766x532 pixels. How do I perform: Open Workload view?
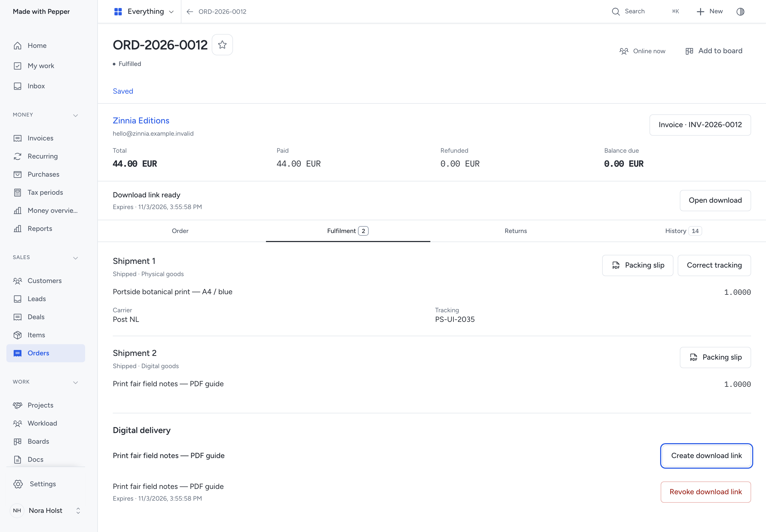(x=46, y=423)
